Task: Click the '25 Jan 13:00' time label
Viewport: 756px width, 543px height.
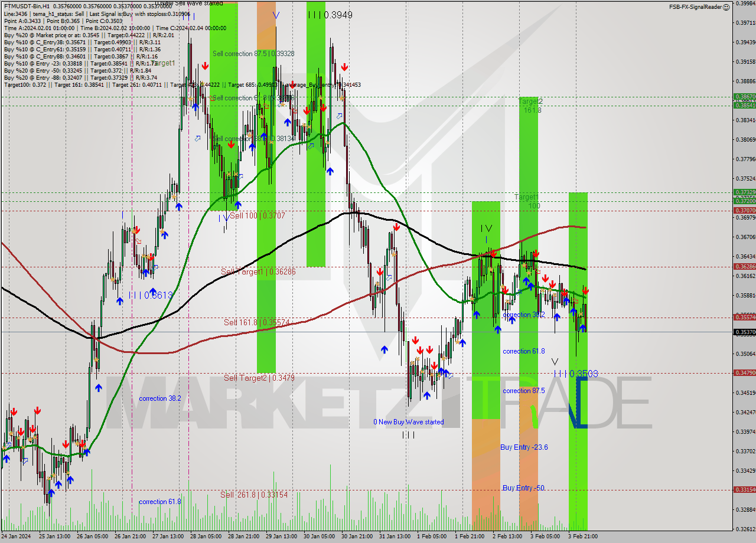Action: point(54,537)
